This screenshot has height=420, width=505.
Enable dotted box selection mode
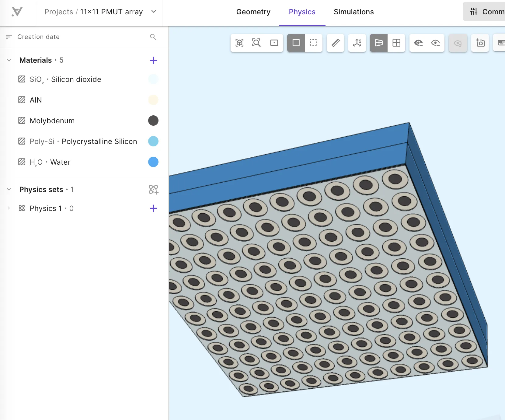tap(314, 43)
